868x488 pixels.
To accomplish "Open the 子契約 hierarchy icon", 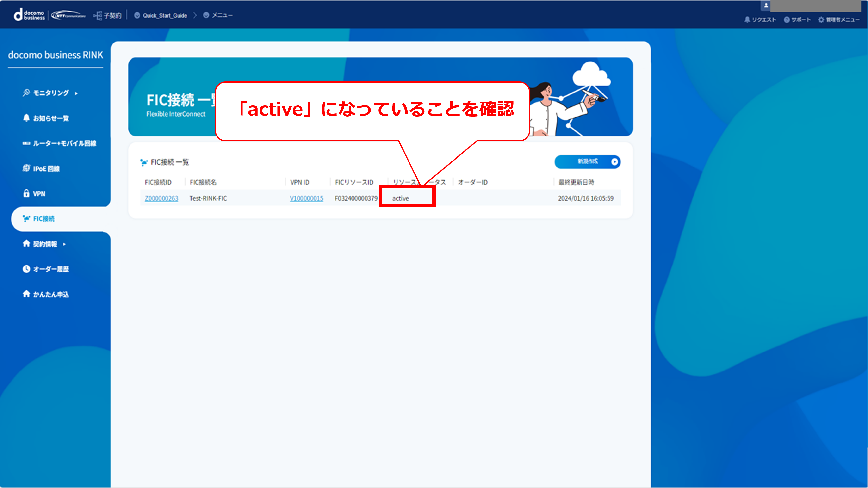I will coord(97,16).
